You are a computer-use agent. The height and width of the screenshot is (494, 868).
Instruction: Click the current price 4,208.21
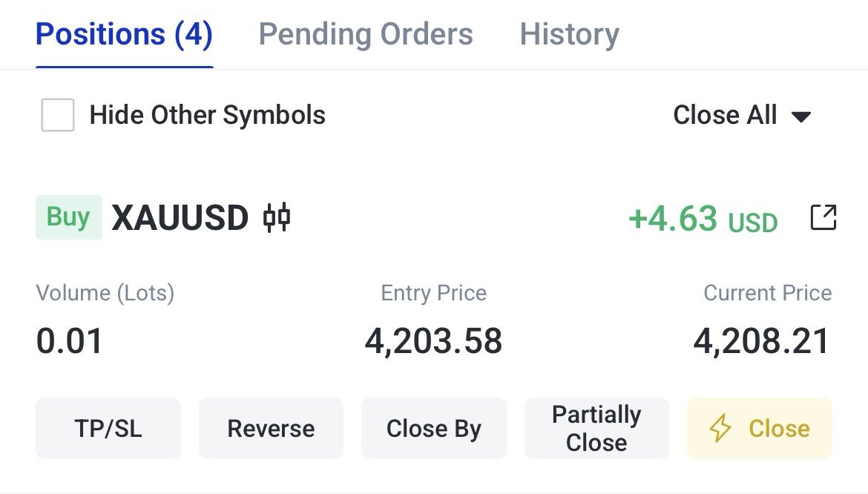tap(762, 340)
